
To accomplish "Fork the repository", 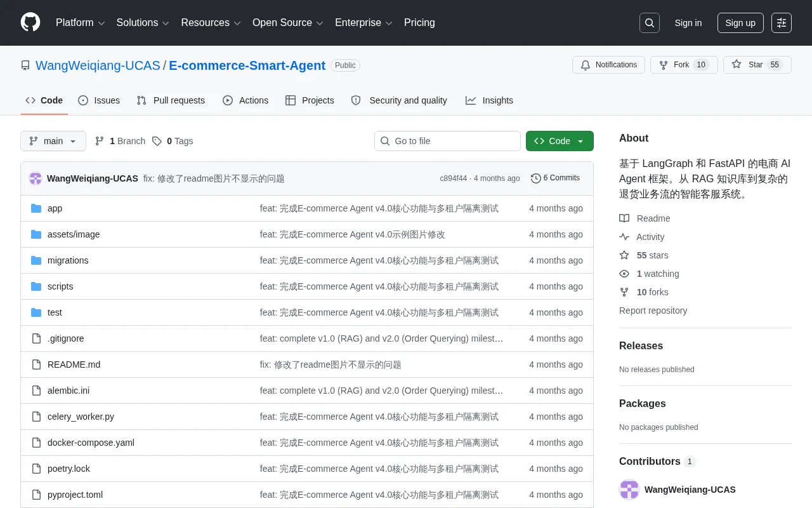I will (x=684, y=65).
